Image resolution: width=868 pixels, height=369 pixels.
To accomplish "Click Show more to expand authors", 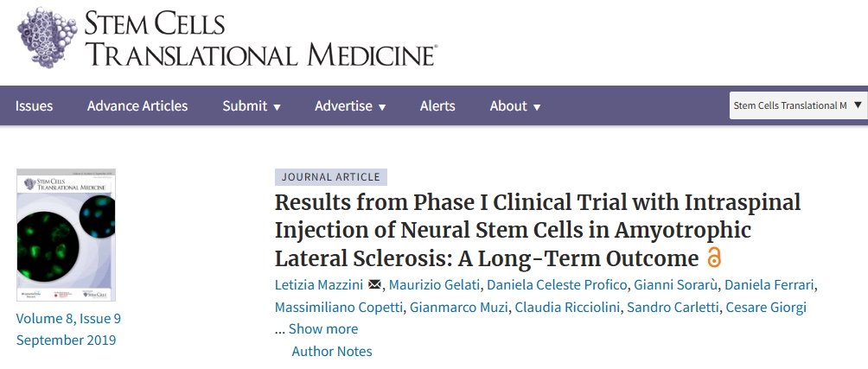I will 322,329.
